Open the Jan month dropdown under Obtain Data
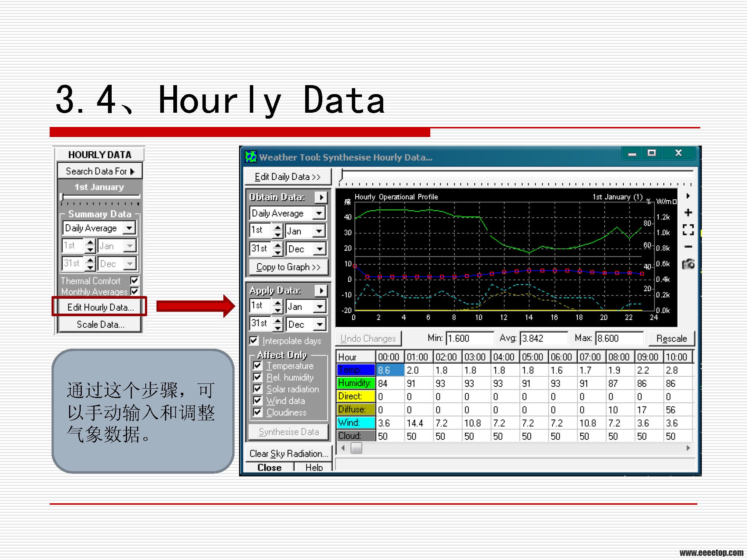The width and height of the screenshot is (747, 560). click(x=319, y=231)
